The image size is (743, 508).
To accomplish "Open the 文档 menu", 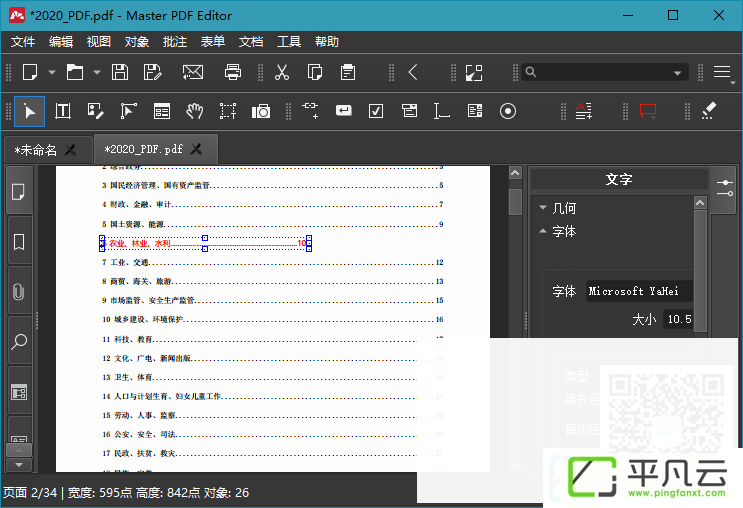I will point(251,42).
